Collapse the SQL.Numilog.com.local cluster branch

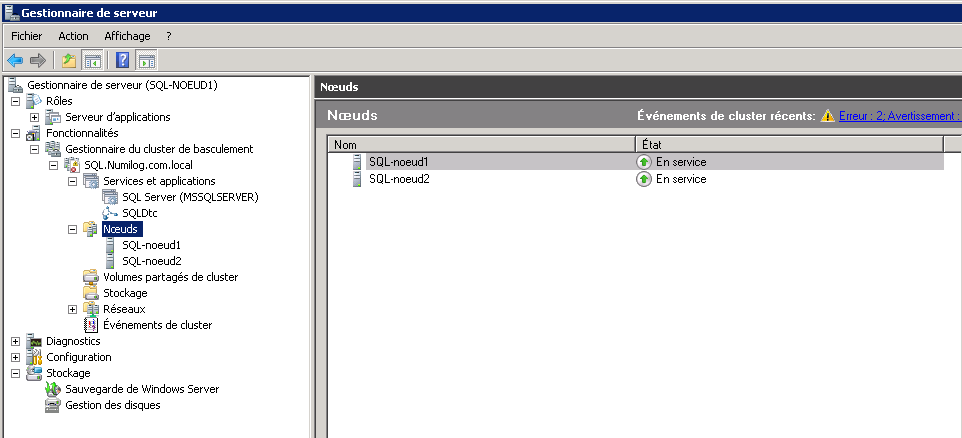tap(53, 165)
